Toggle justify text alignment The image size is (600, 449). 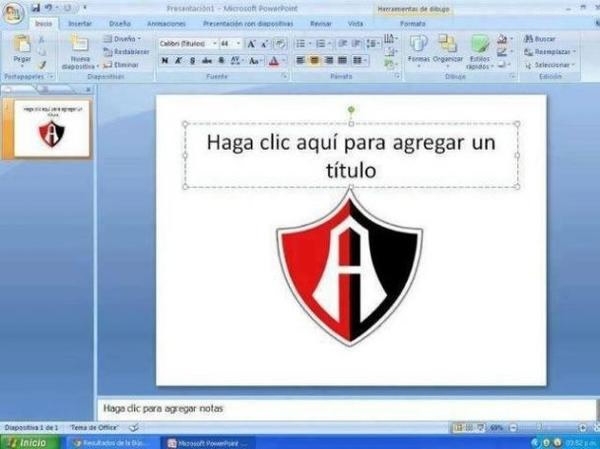pyautogui.click(x=342, y=60)
